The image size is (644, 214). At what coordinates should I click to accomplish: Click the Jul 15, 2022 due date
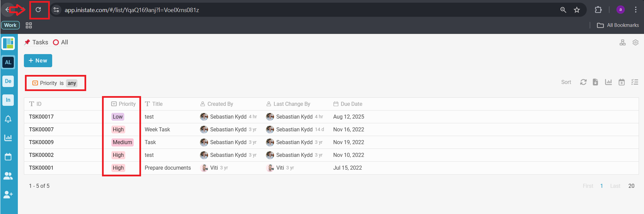[347, 168]
